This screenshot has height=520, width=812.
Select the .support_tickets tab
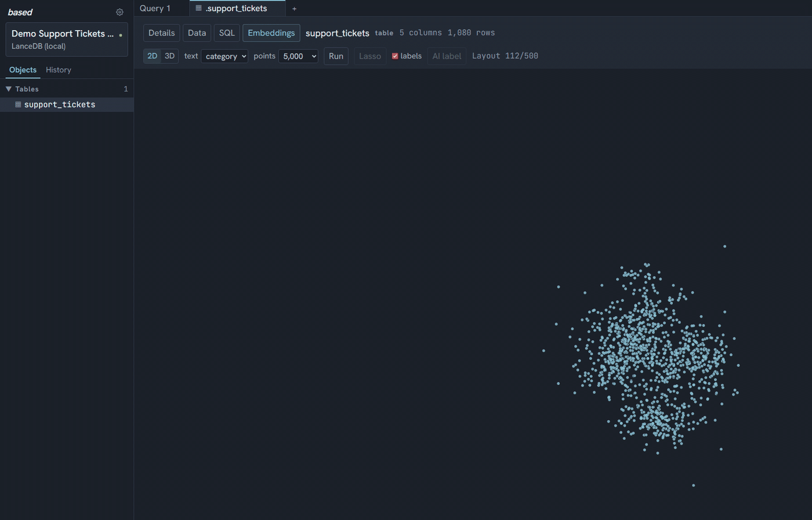click(237, 8)
